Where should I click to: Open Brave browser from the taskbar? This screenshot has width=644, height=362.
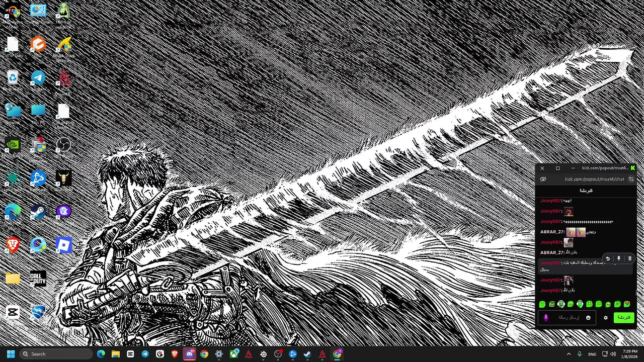175,354
